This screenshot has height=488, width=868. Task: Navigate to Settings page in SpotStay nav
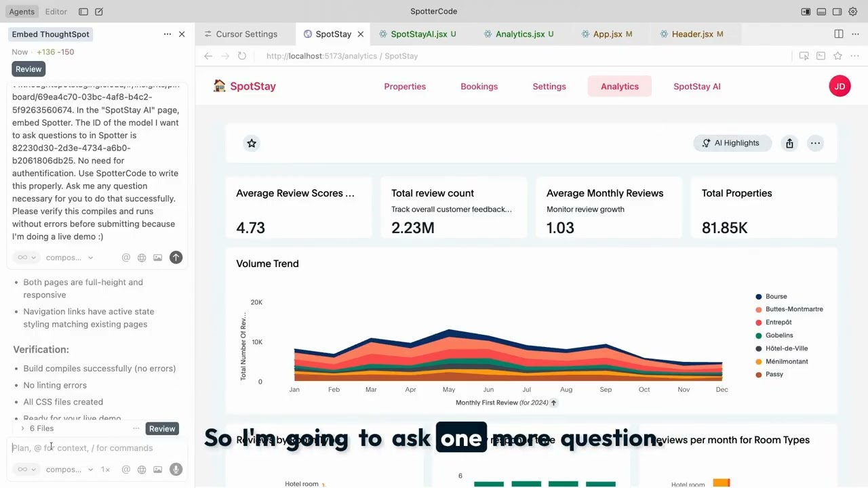coord(549,86)
